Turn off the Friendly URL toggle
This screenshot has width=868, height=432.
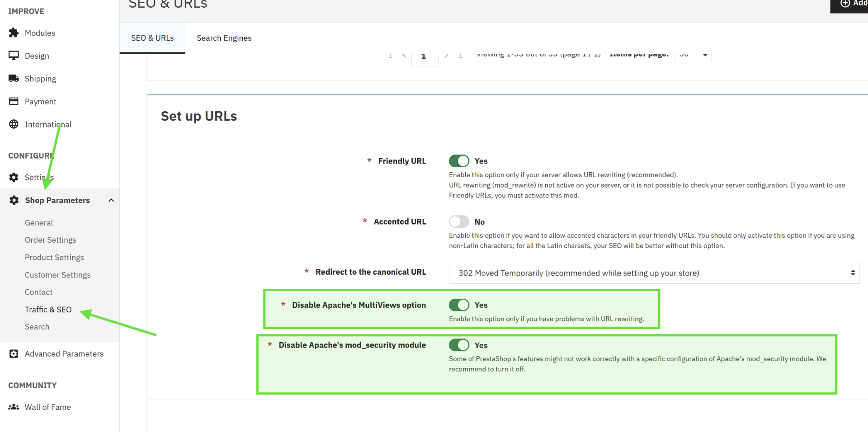point(459,161)
